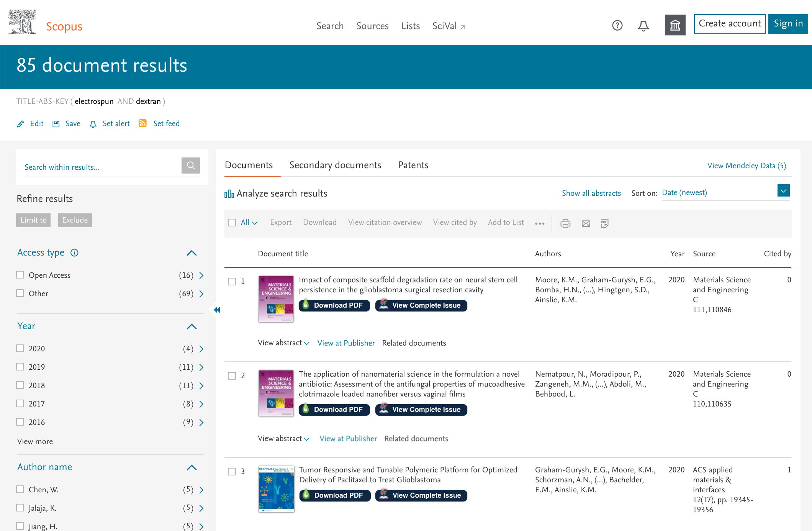
Task: Collapse the Access type section
Action: (x=192, y=253)
